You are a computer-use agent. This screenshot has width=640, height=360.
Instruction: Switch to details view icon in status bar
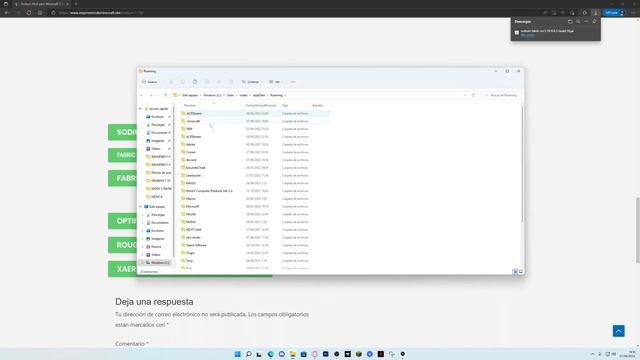tap(515, 271)
